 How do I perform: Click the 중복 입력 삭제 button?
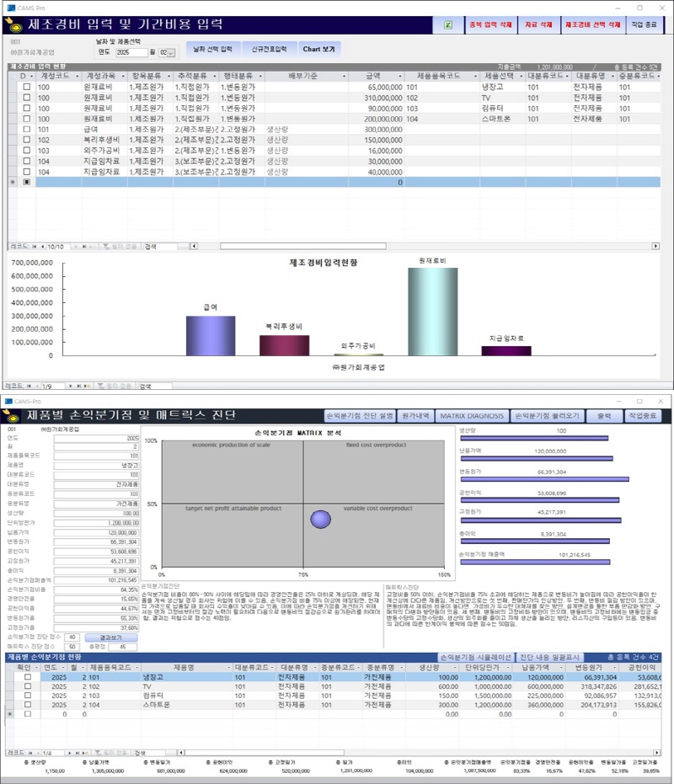pos(491,24)
